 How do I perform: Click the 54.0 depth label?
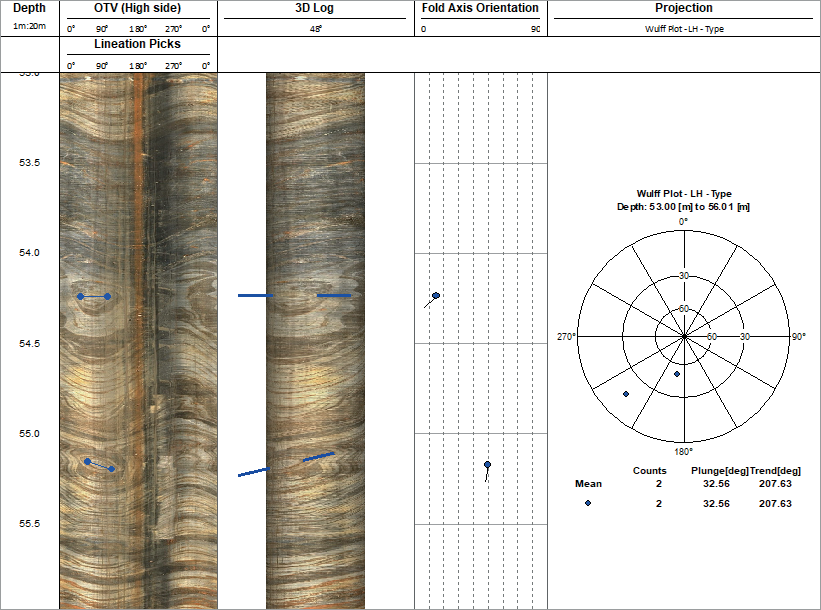coord(31,253)
